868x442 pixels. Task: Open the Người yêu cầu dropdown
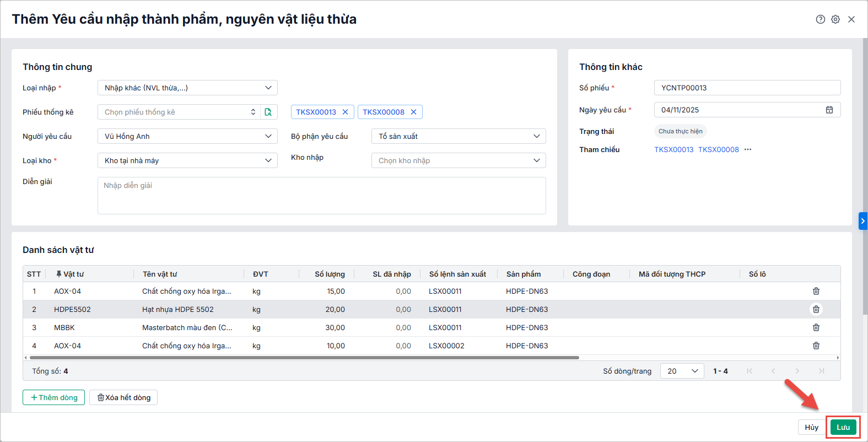[187, 136]
